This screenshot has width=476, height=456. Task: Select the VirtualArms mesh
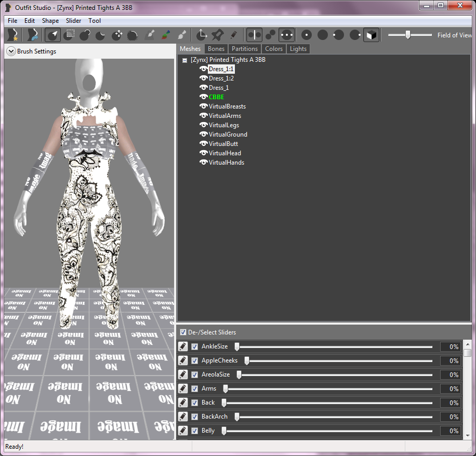coord(224,116)
